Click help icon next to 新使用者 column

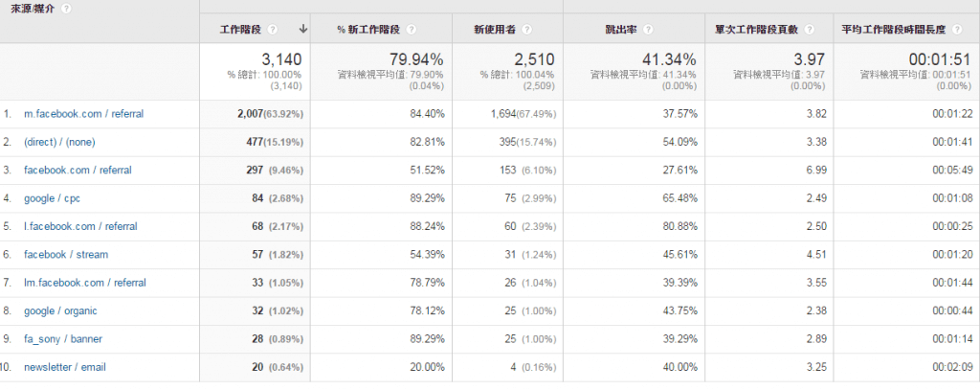[527, 30]
